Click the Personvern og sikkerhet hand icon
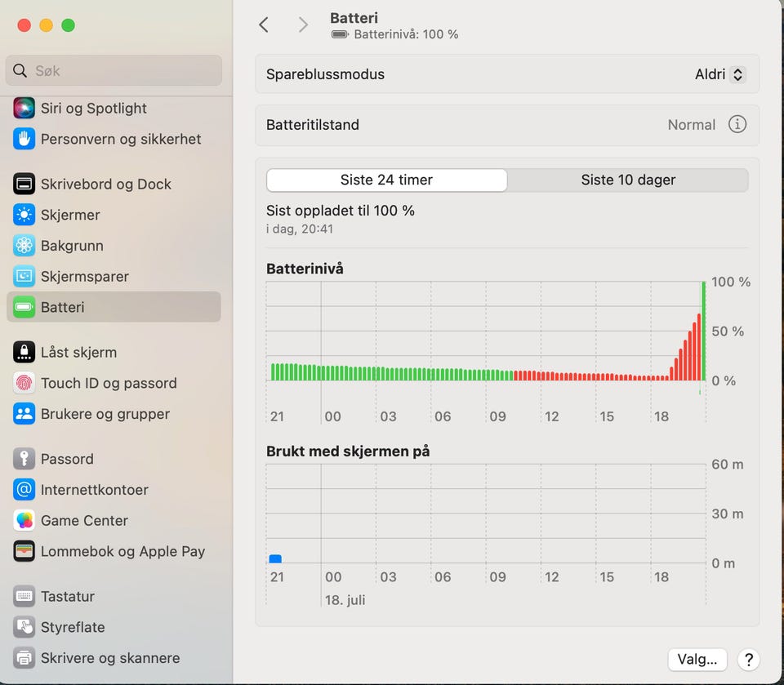This screenshot has height=685, width=784. point(24,139)
